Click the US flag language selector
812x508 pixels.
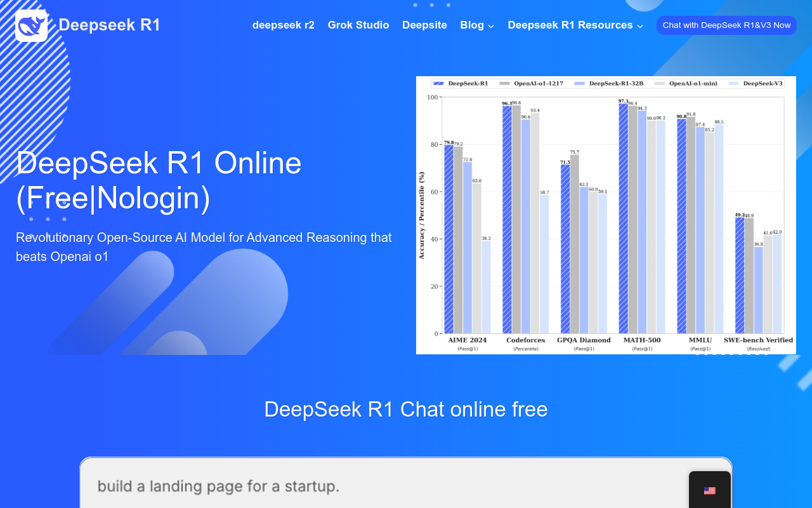click(710, 491)
